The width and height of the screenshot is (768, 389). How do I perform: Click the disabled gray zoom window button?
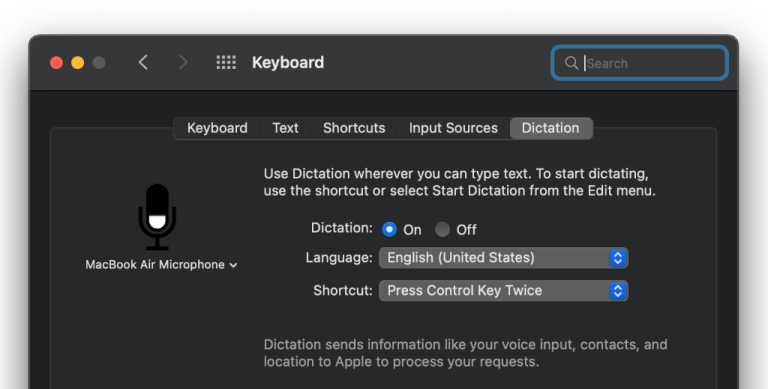tap(99, 63)
